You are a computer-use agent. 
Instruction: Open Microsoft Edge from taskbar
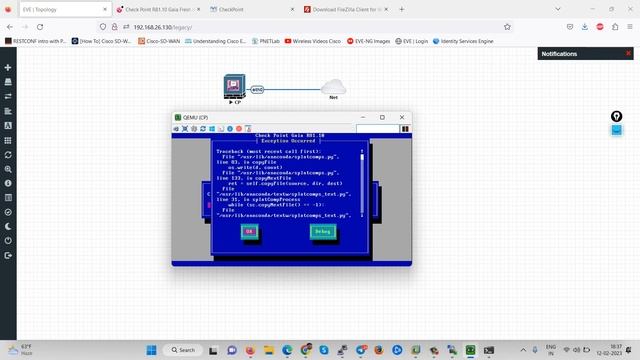tap(287, 350)
